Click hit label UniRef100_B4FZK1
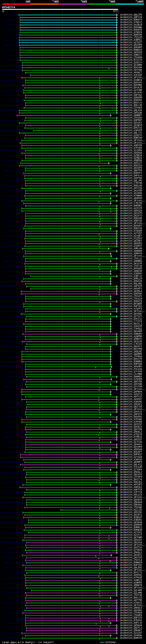 (131, 306)
